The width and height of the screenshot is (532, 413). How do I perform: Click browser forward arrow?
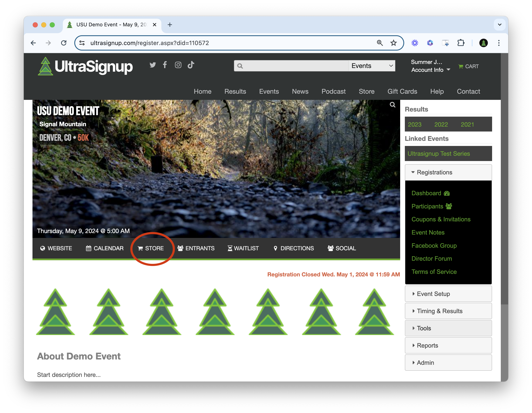48,43
